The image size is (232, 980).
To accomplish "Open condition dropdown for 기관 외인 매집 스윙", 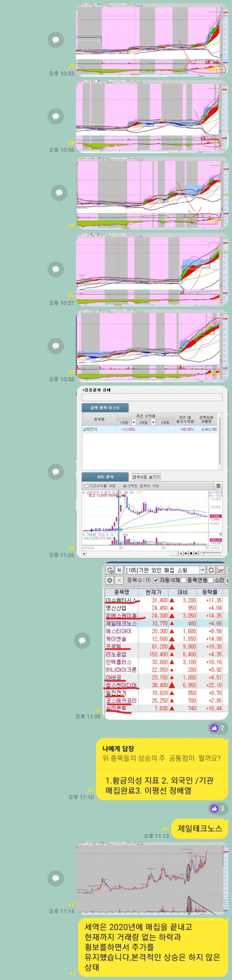I will 202,570.
